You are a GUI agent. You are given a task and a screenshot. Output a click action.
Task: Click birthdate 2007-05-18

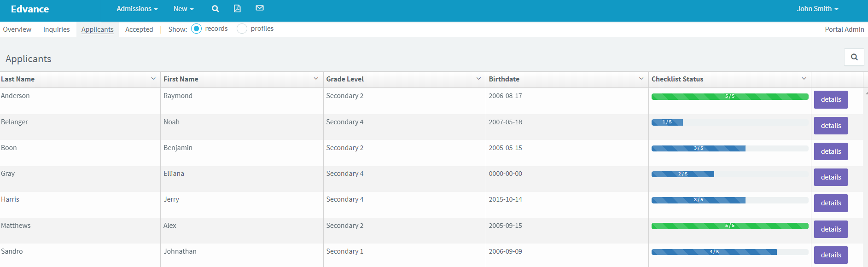click(506, 122)
